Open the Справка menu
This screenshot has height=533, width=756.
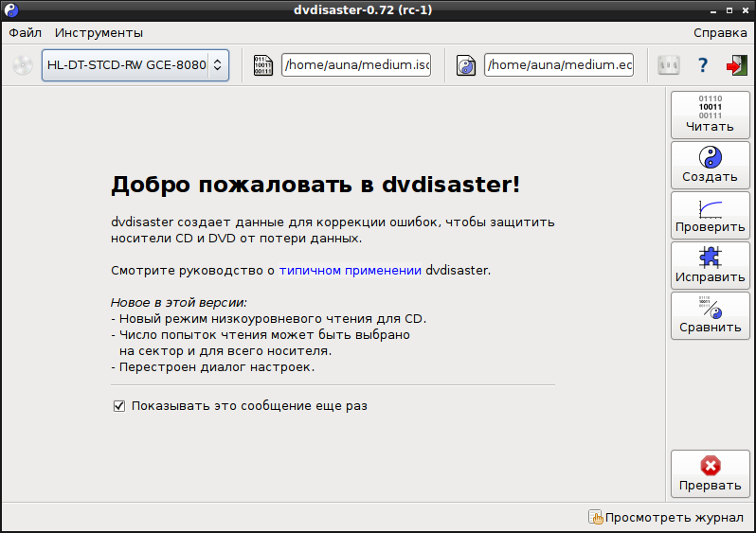720,33
